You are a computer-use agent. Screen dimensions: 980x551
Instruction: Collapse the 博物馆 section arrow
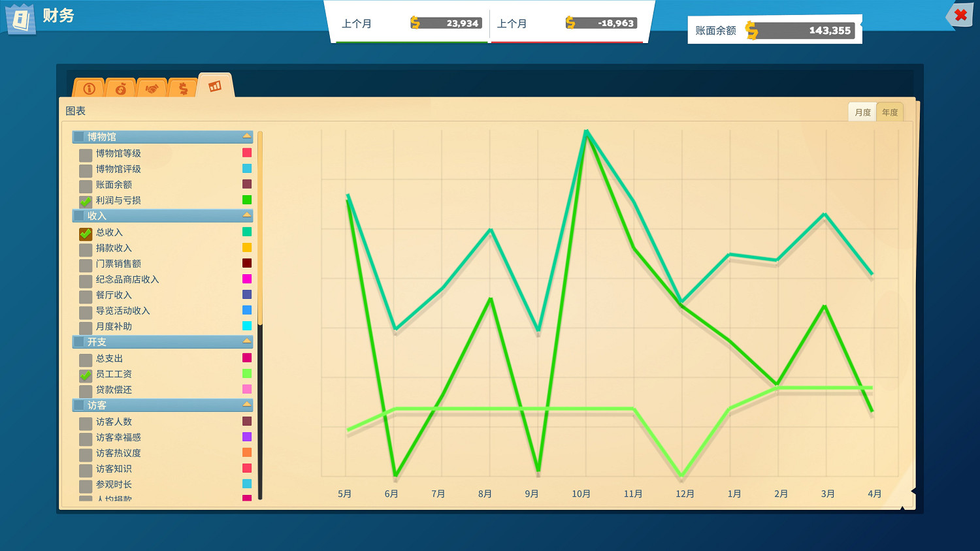coord(246,136)
